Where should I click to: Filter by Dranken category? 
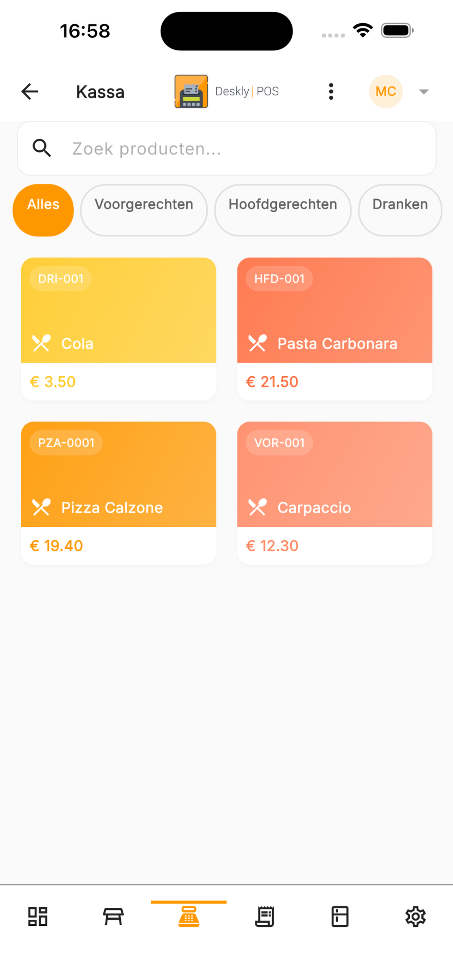400,210
